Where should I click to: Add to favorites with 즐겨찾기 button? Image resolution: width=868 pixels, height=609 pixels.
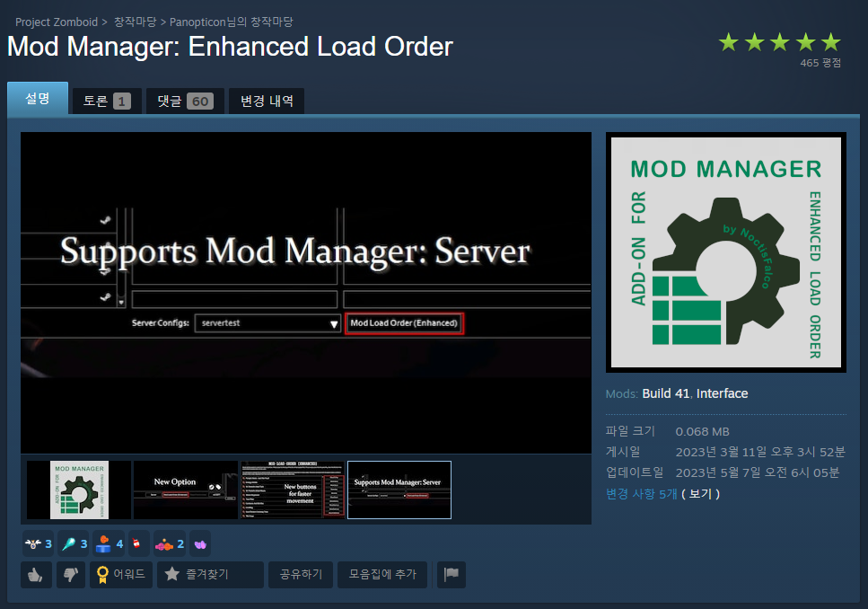click(210, 575)
